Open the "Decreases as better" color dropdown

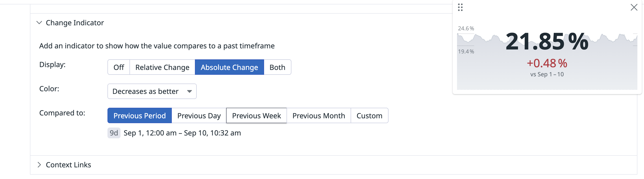pyautogui.click(x=152, y=91)
